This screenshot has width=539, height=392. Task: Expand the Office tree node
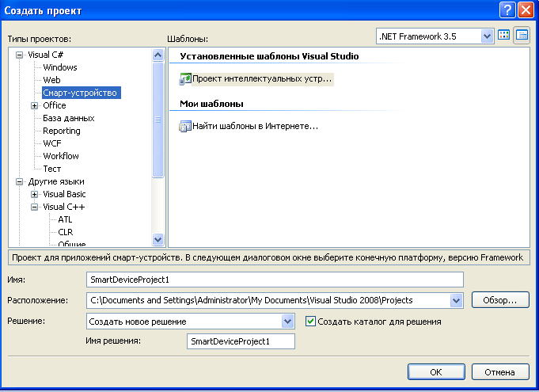coord(34,105)
